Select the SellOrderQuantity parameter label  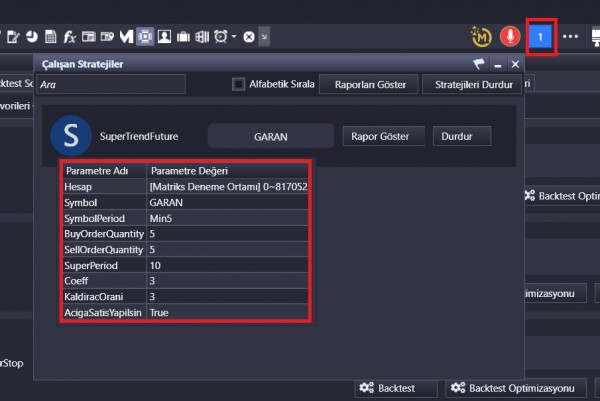tap(104, 249)
